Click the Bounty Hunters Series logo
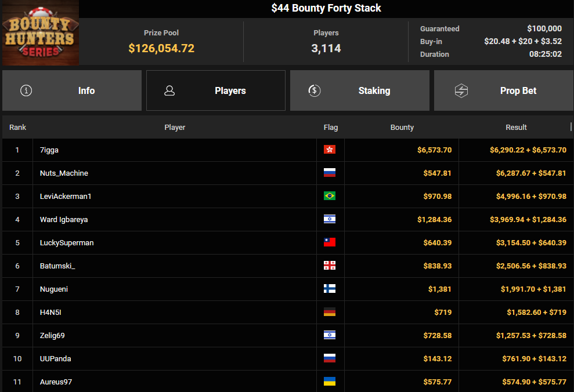Screen dimensions: 574x392 (40, 32)
